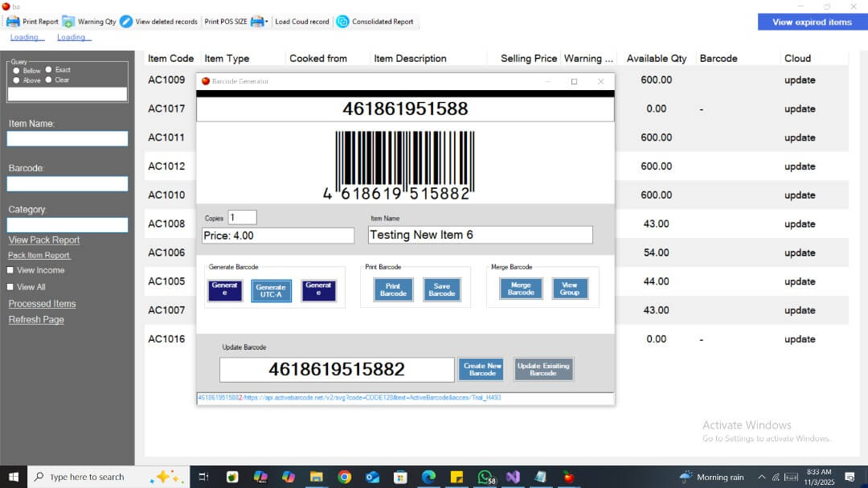Enable the View Income checkbox
This screenshot has height=488, width=868.
click(x=10, y=270)
